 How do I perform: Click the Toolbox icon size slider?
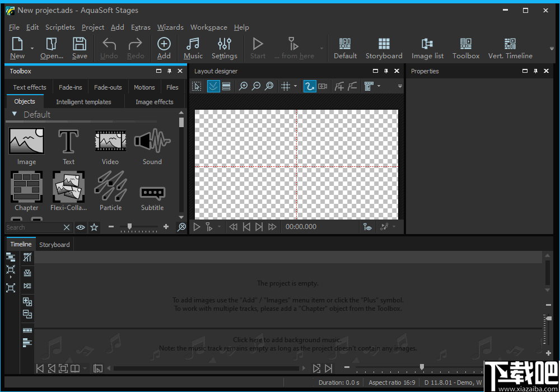click(x=130, y=227)
